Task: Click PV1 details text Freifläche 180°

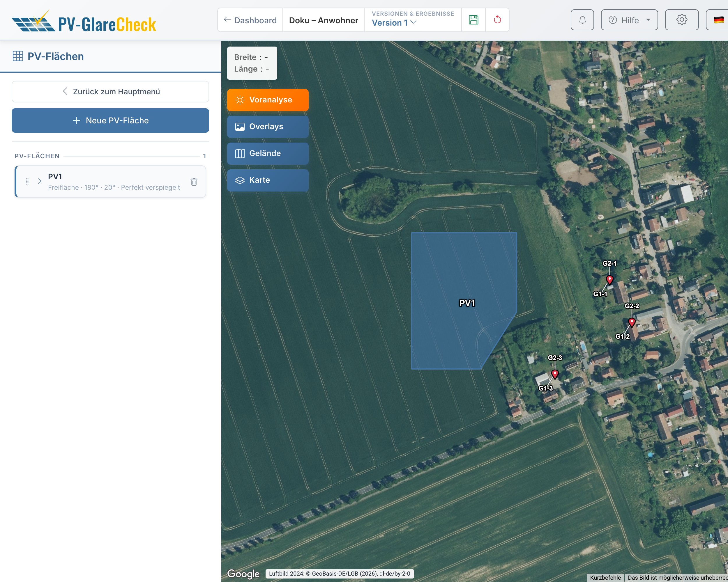Action: tap(114, 188)
